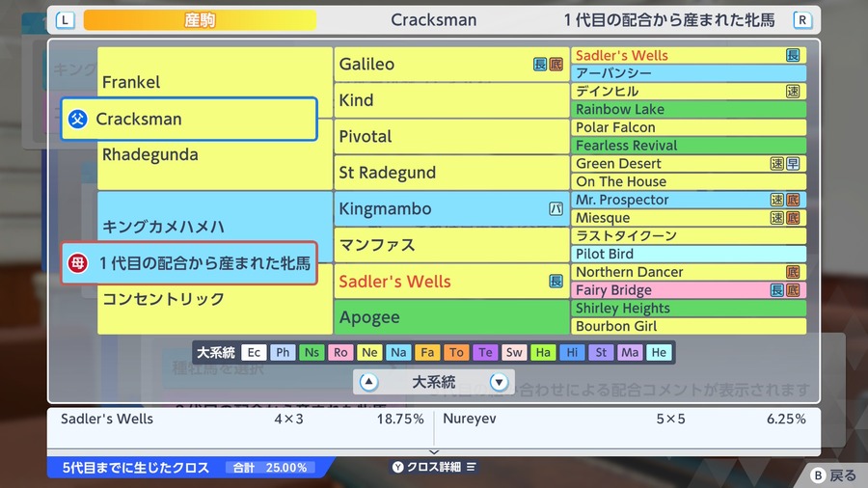Click the list icon beside クロス詳細
Image resolution: width=868 pixels, height=488 pixels.
(x=471, y=467)
